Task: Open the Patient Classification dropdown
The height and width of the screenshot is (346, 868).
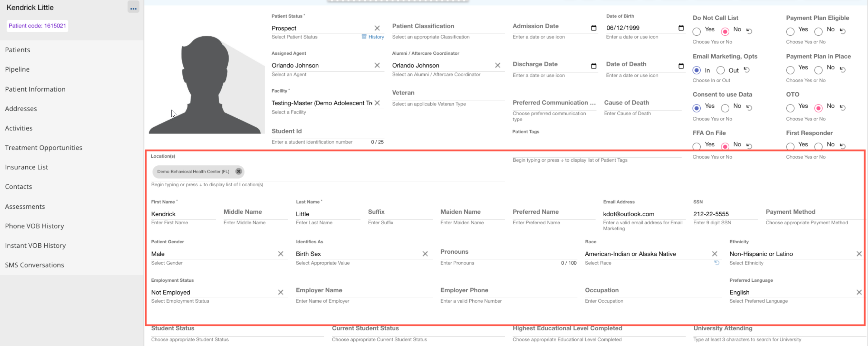Action: point(448,26)
